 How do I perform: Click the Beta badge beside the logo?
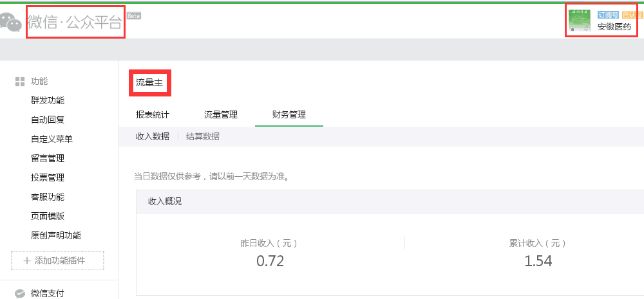(134, 15)
